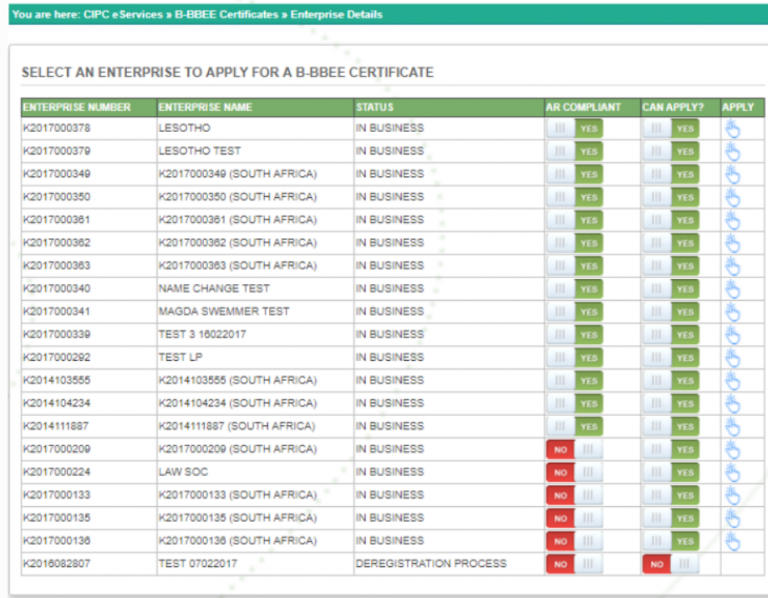
Task: Click apply icon for NAME CHANGE TEST
Action: (732, 289)
